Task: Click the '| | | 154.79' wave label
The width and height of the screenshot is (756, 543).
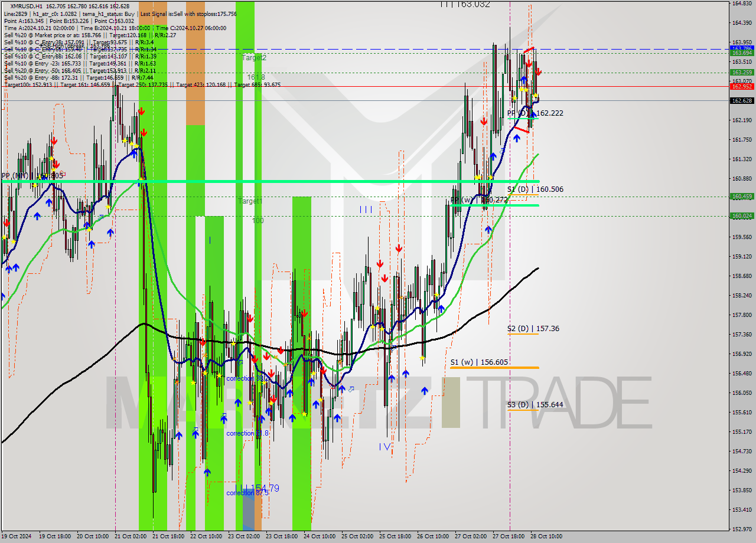Action: 259,488
